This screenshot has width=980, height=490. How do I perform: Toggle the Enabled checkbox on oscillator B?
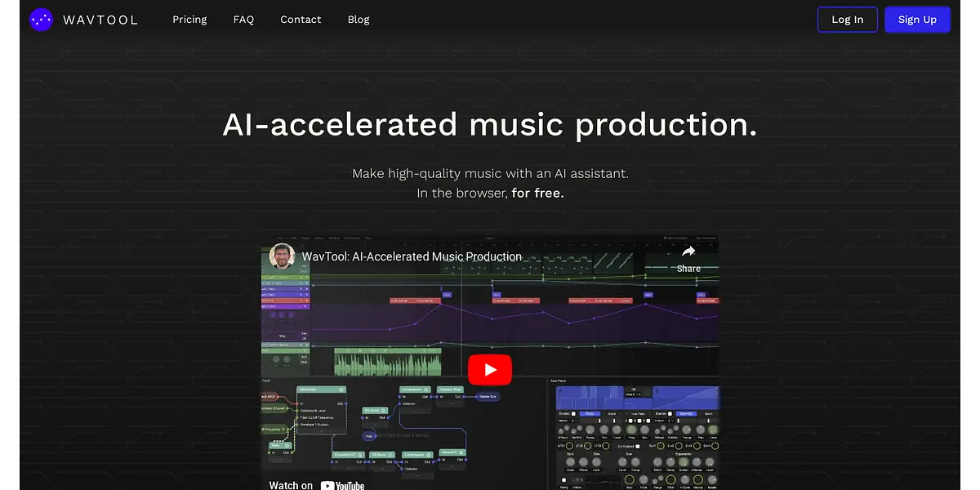[x=670, y=414]
